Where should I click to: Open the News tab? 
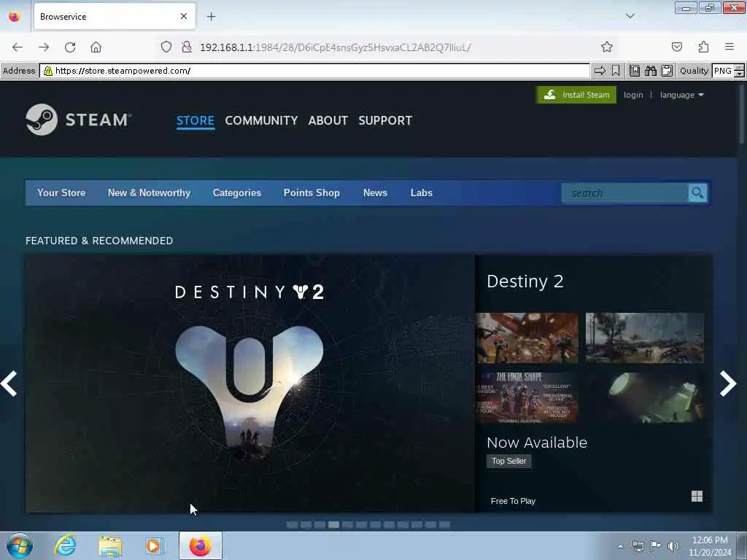(376, 192)
